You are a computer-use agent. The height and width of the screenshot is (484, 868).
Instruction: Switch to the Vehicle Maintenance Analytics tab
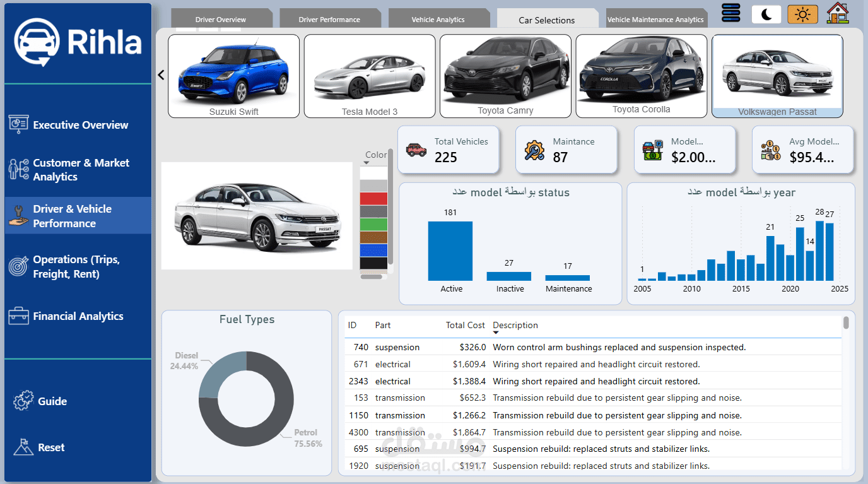pyautogui.click(x=656, y=18)
